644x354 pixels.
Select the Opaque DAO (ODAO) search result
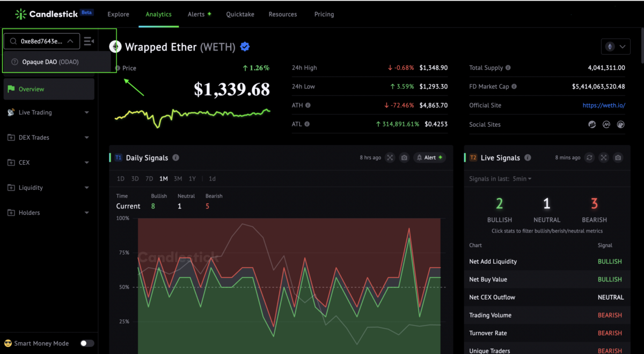coord(57,62)
